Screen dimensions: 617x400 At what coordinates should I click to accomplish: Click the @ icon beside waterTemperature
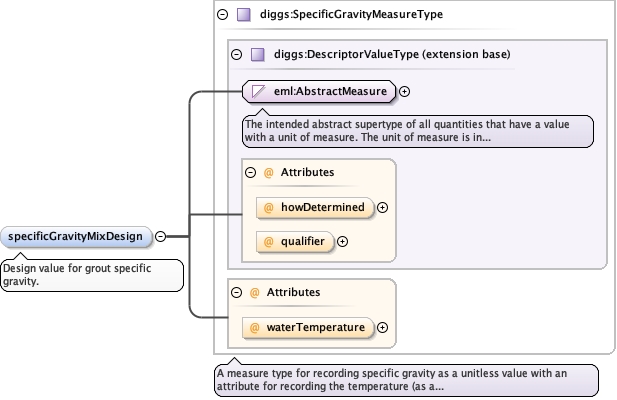[254, 327]
